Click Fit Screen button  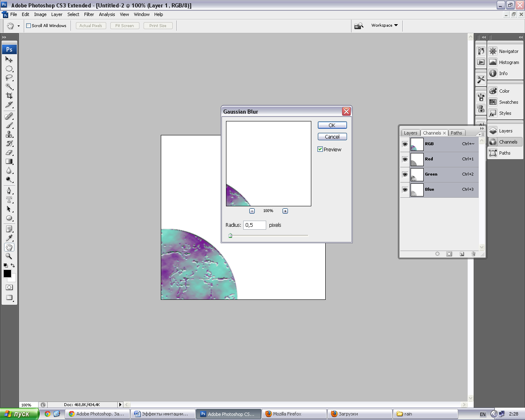pyautogui.click(x=125, y=25)
